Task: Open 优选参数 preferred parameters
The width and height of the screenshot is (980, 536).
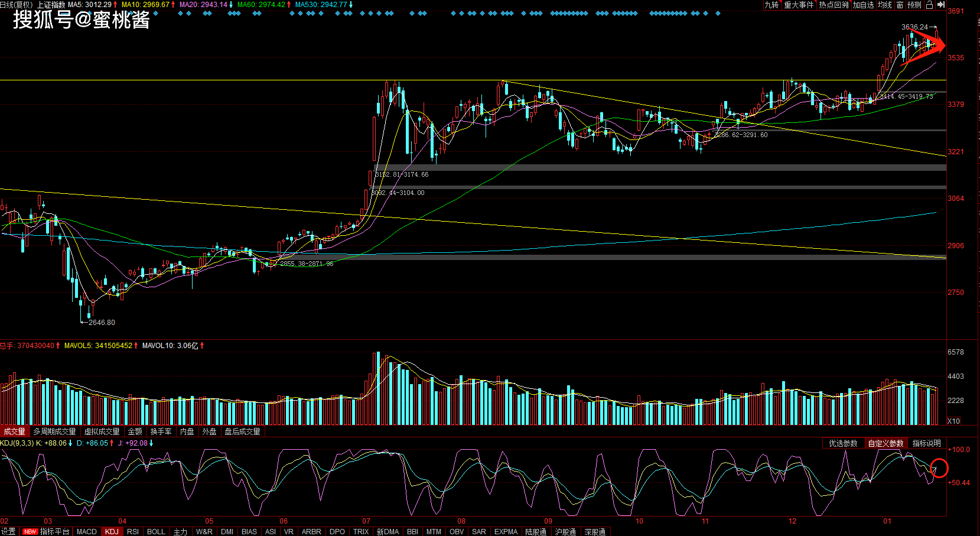Action: click(x=843, y=443)
